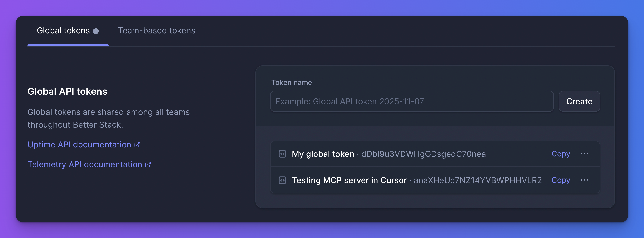Click the token icon next to My global token

[x=282, y=154]
